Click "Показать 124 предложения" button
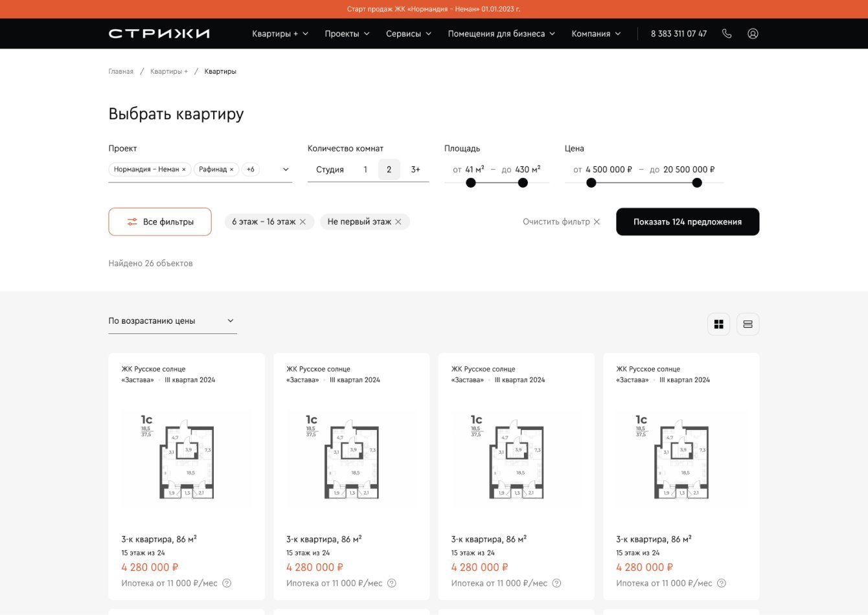This screenshot has width=868, height=615. [687, 222]
